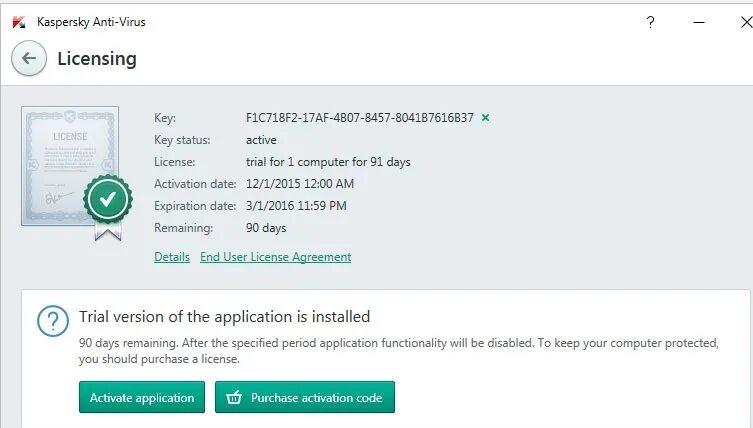Screen dimensions: 753x428
Task: Click the green checkmark seal badge
Action: pos(108,199)
